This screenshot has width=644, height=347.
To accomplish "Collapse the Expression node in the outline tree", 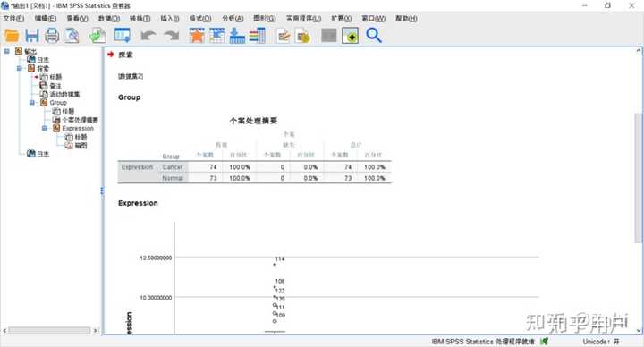I will (45, 128).
